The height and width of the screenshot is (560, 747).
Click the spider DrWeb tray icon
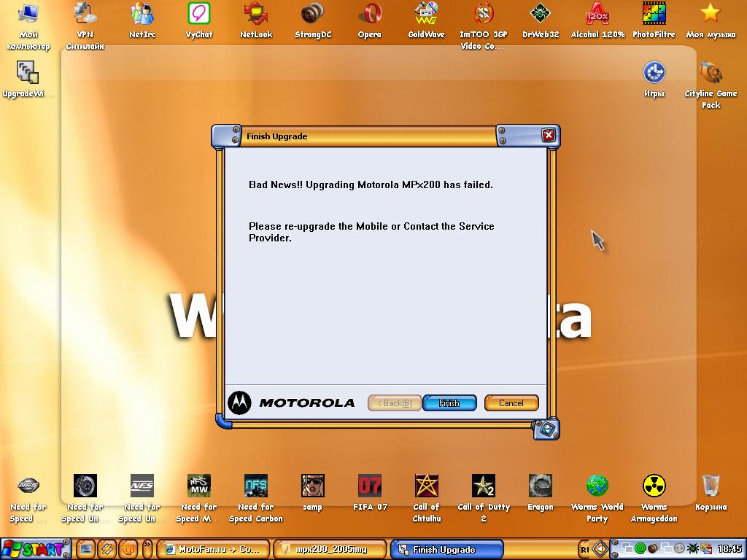(694, 550)
